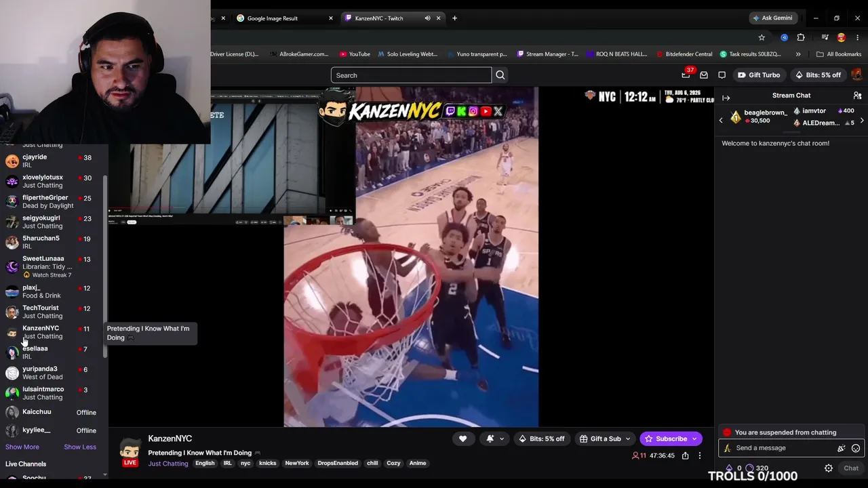The width and height of the screenshot is (868, 488).
Task: Open the All Bookmarks folder
Action: pos(839,54)
